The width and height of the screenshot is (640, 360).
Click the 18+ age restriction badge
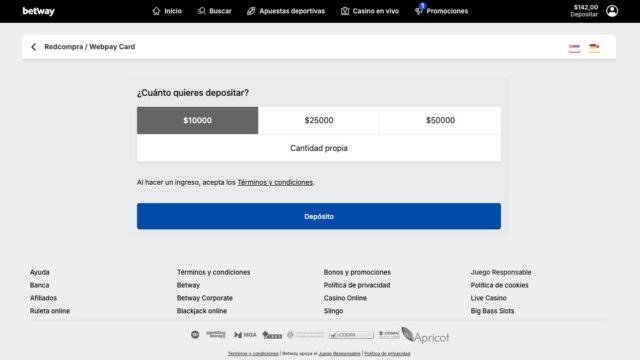[x=195, y=335]
